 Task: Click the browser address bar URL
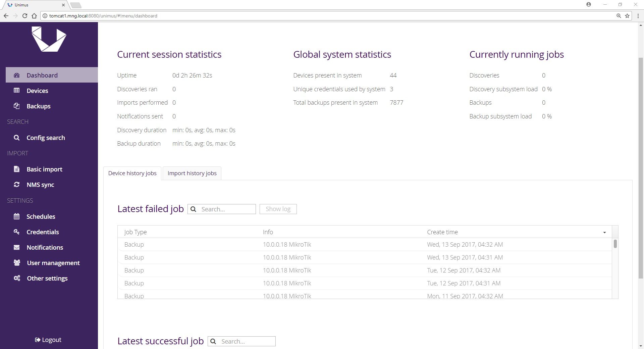(x=103, y=16)
